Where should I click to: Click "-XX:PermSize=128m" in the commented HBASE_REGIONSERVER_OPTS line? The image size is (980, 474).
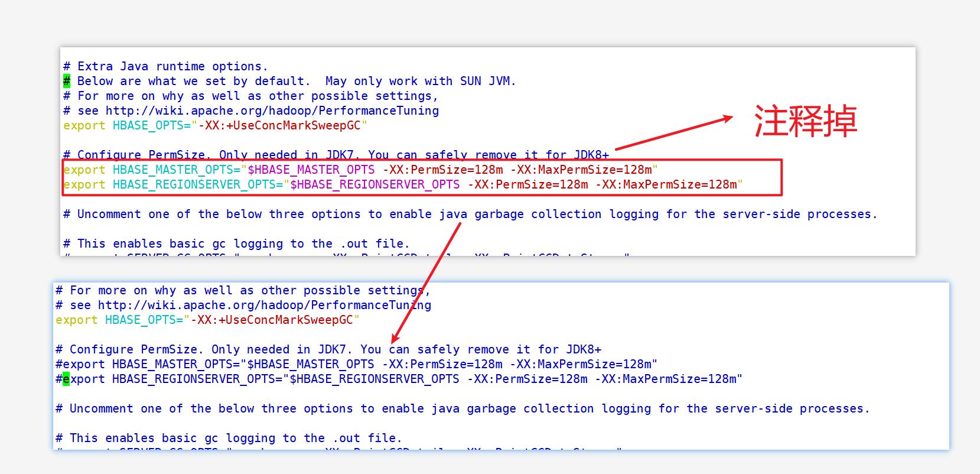[x=528, y=379]
